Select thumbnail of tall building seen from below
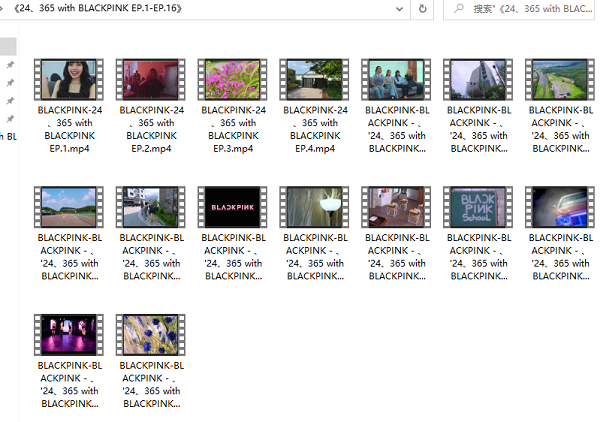 (478, 80)
